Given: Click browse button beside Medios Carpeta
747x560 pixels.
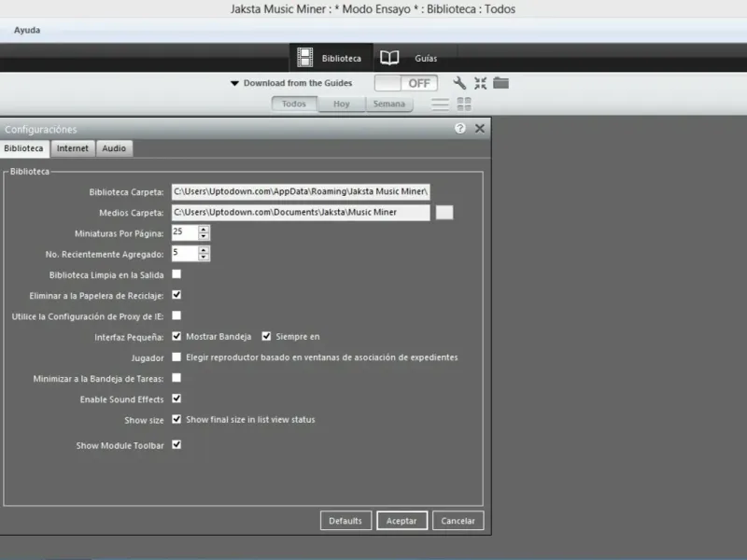Looking at the screenshot, I should coord(444,213).
